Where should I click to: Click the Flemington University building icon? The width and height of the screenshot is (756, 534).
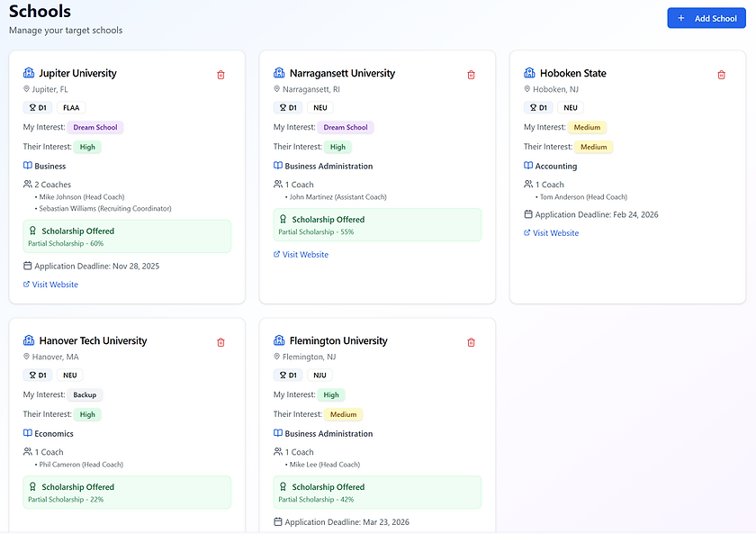click(x=279, y=340)
